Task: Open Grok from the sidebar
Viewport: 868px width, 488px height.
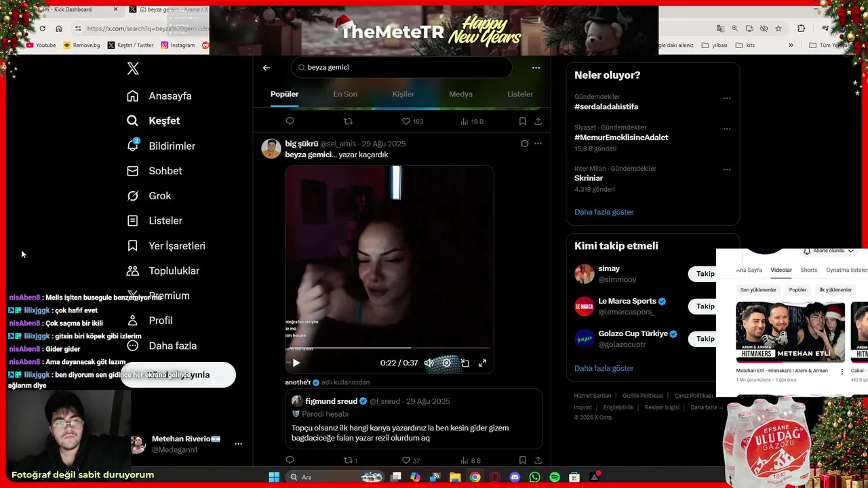Action: pyautogui.click(x=149, y=196)
